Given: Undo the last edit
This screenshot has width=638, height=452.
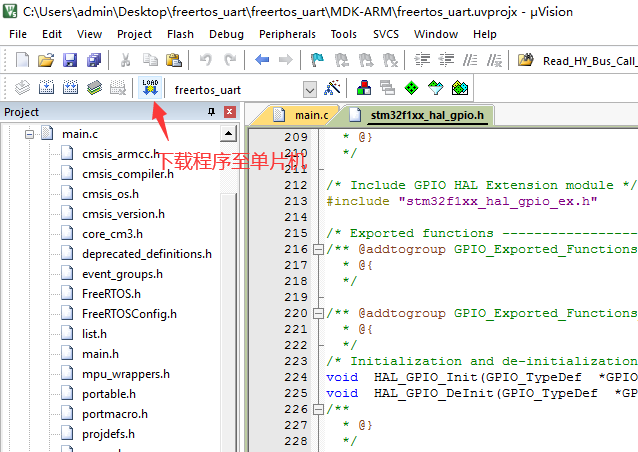Looking at the screenshot, I should [x=205, y=60].
